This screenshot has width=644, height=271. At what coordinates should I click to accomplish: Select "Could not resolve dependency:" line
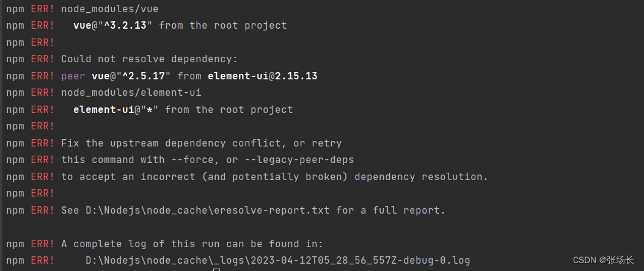click(150, 59)
